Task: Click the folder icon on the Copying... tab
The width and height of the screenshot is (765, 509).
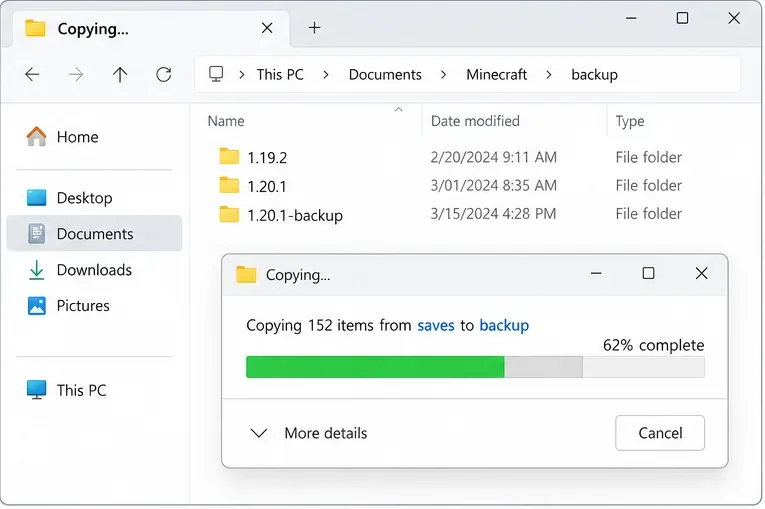Action: point(35,28)
